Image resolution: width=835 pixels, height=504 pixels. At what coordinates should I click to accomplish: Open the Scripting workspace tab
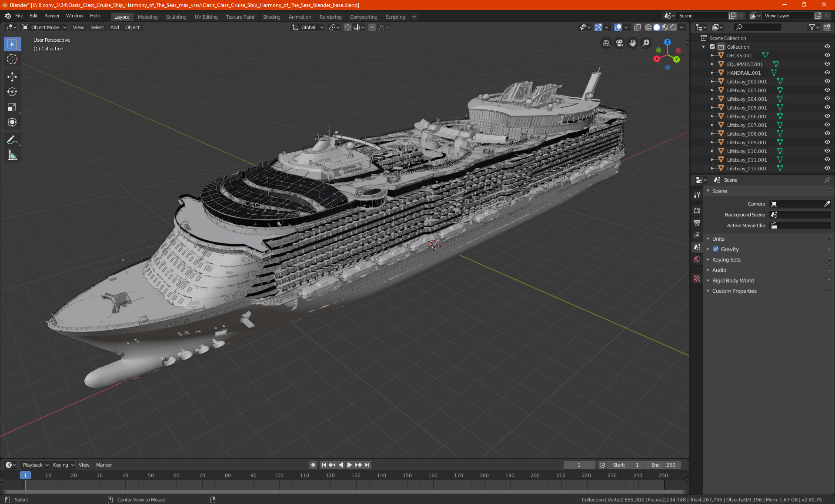(395, 17)
